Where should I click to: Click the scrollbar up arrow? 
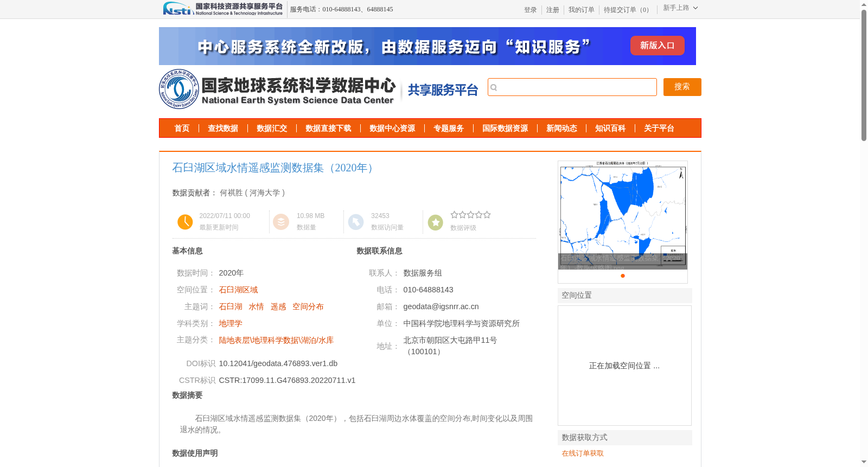[864, 4]
